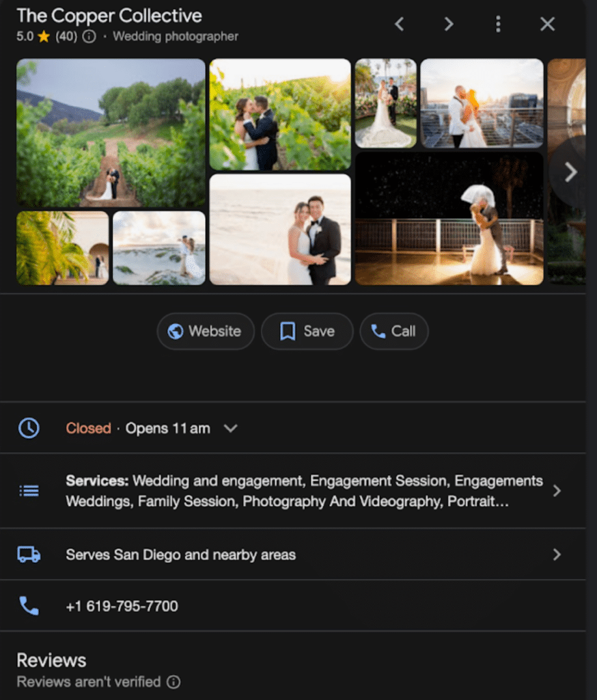Open the Website button
Viewport: 597px width, 700px height.
click(x=206, y=332)
